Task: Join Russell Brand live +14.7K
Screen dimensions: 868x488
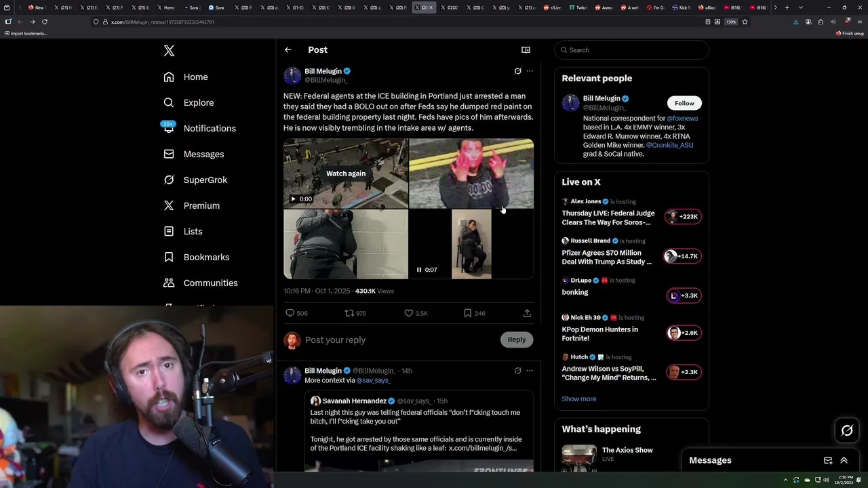Action: (x=683, y=256)
